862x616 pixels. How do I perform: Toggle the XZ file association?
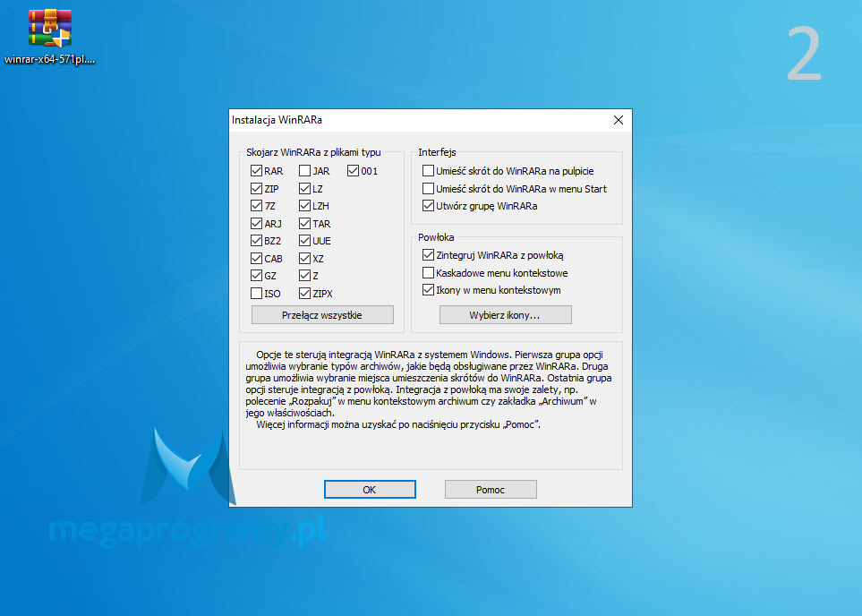tap(304, 259)
